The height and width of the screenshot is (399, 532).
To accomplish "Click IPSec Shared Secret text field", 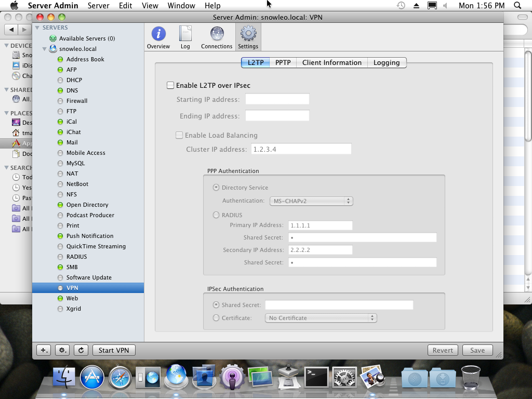I will coord(339,304).
